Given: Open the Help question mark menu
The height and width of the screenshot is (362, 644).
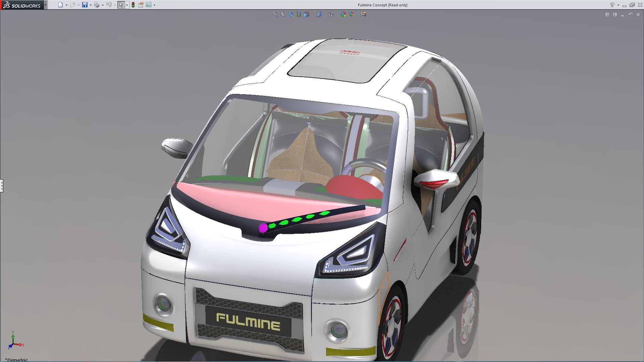Looking at the screenshot, I should [612, 5].
